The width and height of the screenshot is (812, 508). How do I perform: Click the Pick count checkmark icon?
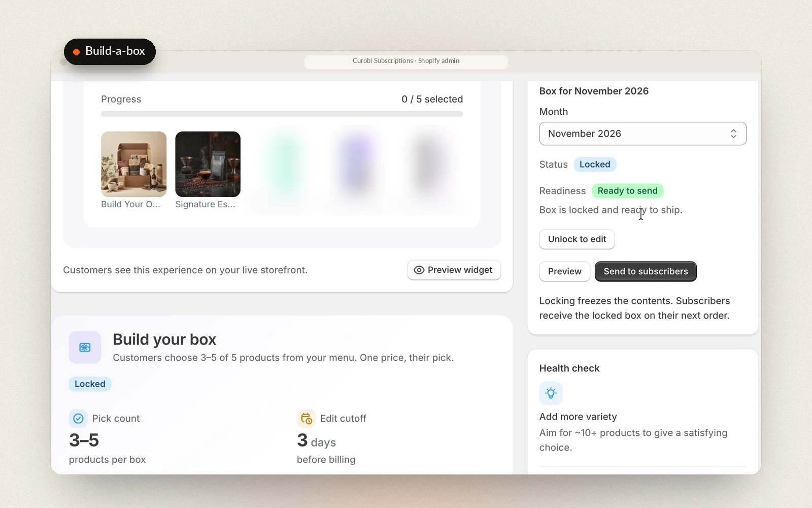(78, 419)
